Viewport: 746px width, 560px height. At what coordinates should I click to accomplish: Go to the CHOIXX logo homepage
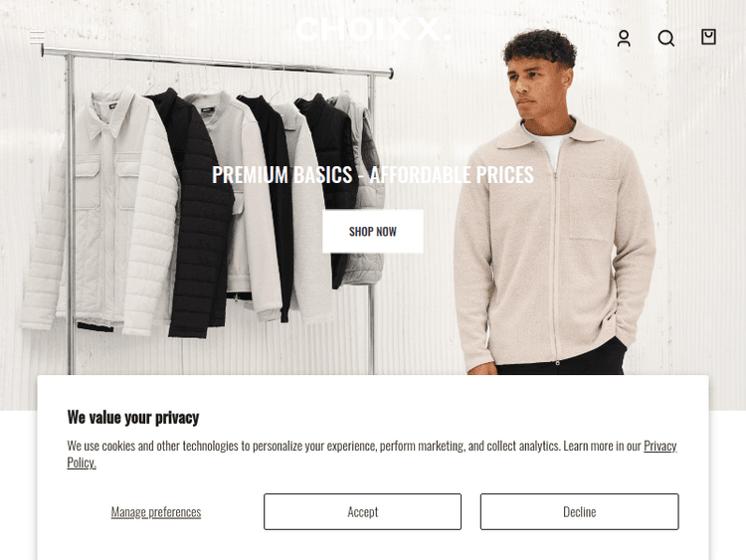373,30
